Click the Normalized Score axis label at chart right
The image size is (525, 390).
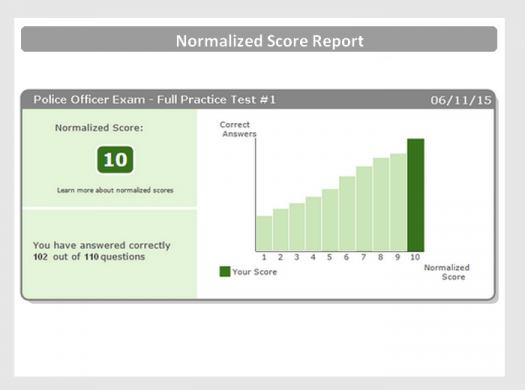coord(447,272)
